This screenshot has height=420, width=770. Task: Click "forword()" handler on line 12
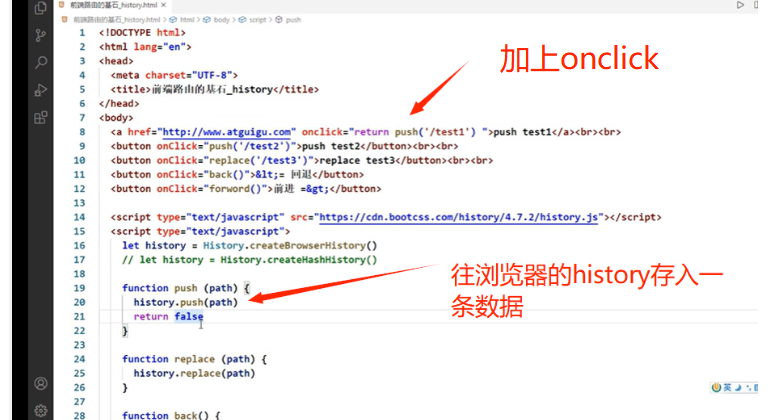coord(235,189)
